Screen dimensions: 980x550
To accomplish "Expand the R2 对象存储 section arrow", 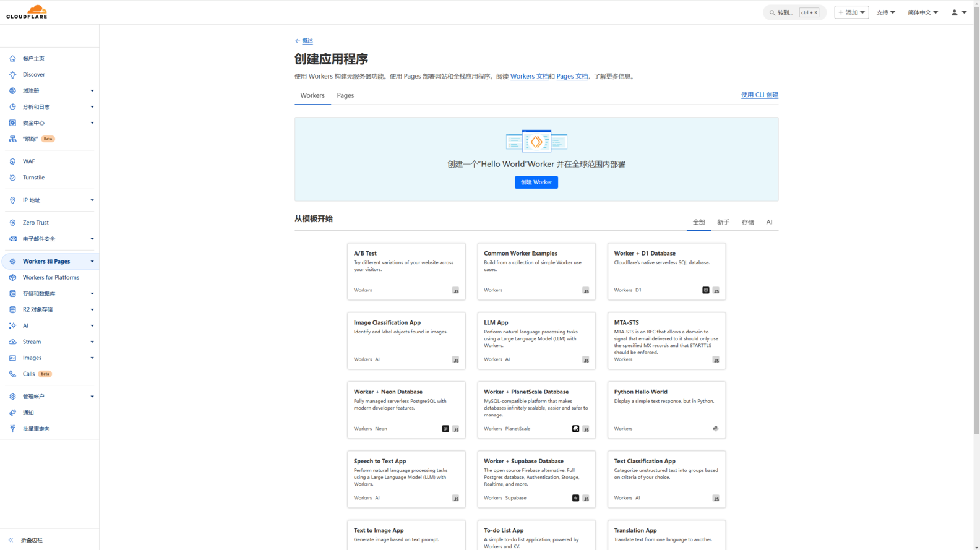I will tap(92, 310).
